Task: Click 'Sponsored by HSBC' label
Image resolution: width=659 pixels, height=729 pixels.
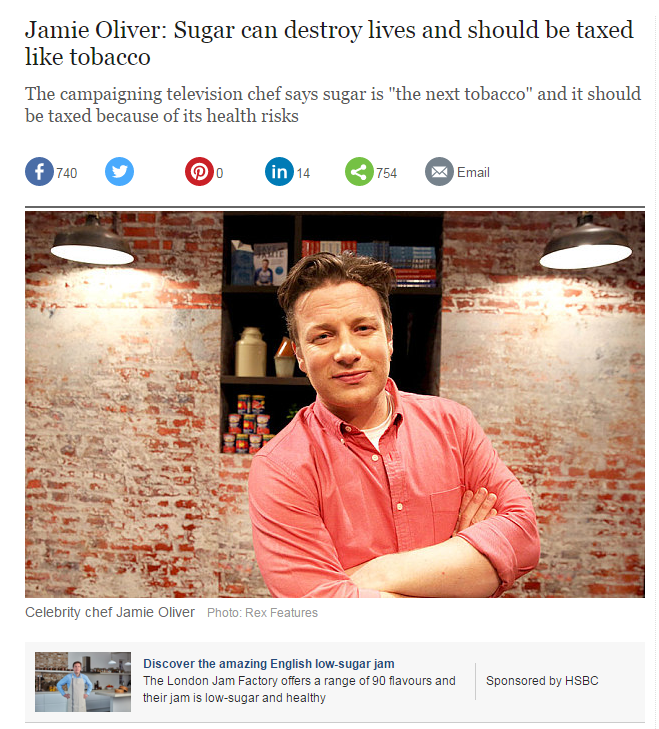Action: (542, 681)
